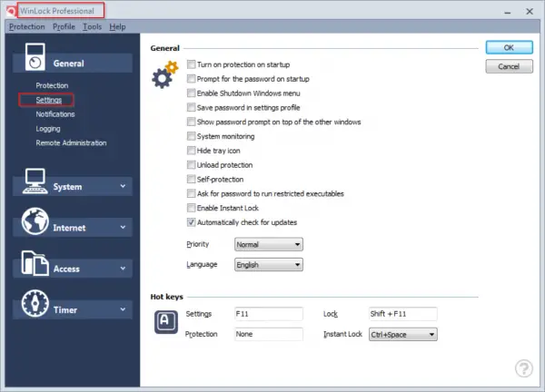Open Logging in the sidebar
The width and height of the screenshot is (545, 392).
pyautogui.click(x=48, y=129)
